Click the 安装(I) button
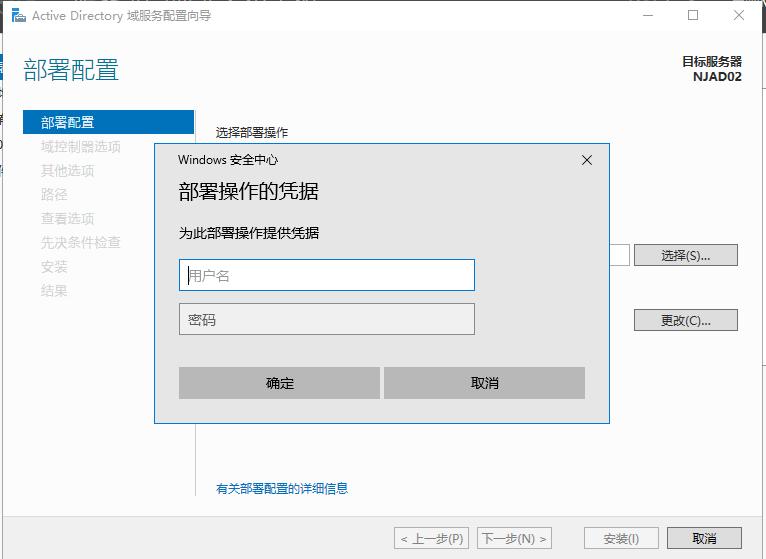 tap(621, 538)
